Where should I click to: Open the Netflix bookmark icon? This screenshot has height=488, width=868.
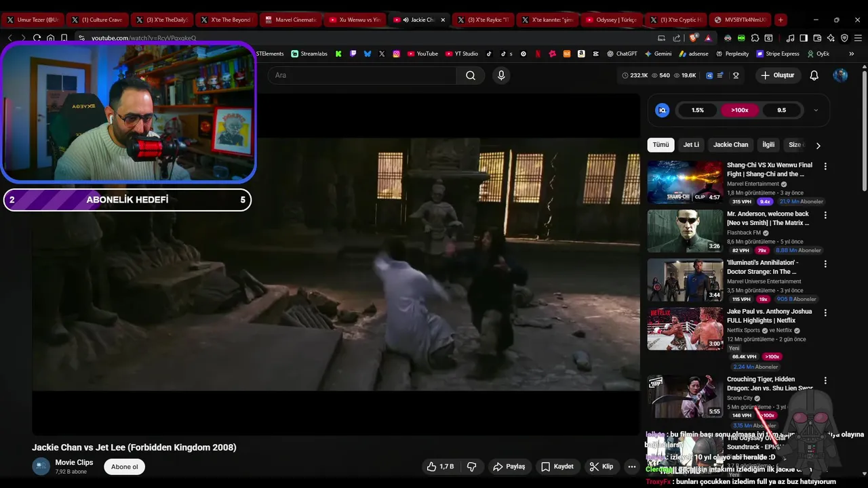(x=538, y=54)
